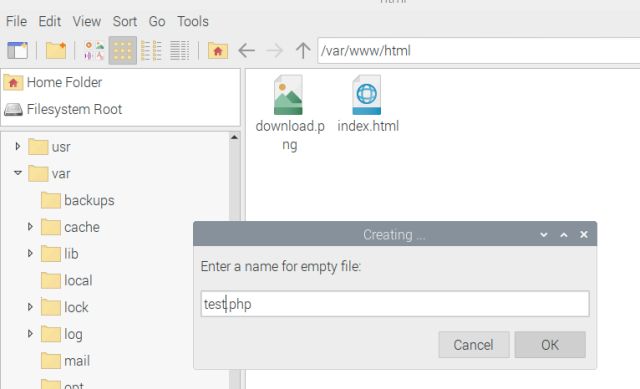Shade the Creating dialog with down chevron
Image resolution: width=640 pixels, height=389 pixels.
click(544, 235)
